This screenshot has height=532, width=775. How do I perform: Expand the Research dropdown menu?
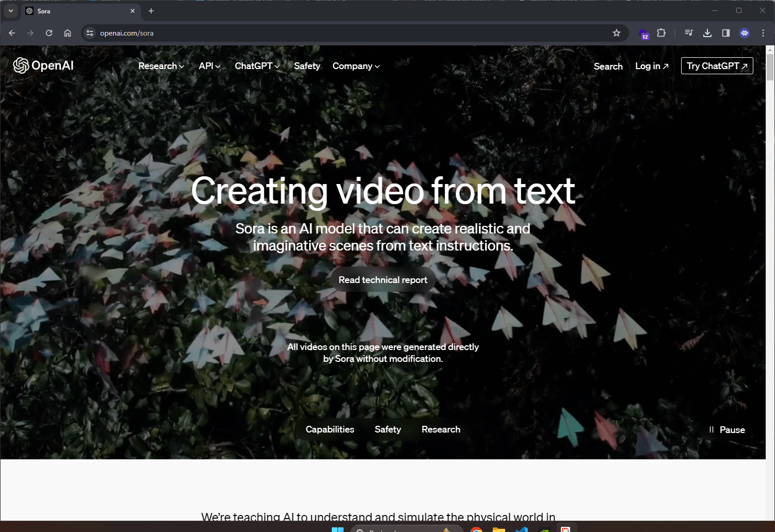[161, 66]
